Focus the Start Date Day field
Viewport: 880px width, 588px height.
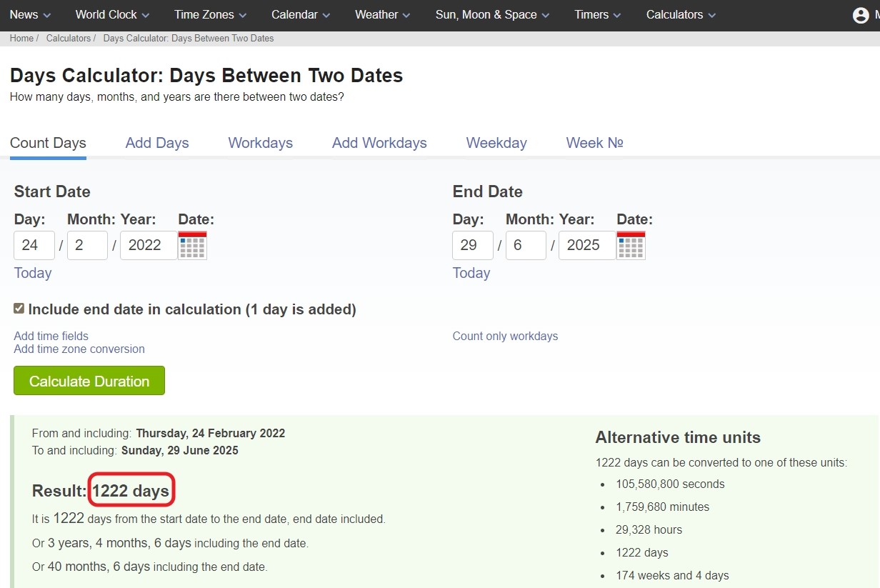point(34,245)
